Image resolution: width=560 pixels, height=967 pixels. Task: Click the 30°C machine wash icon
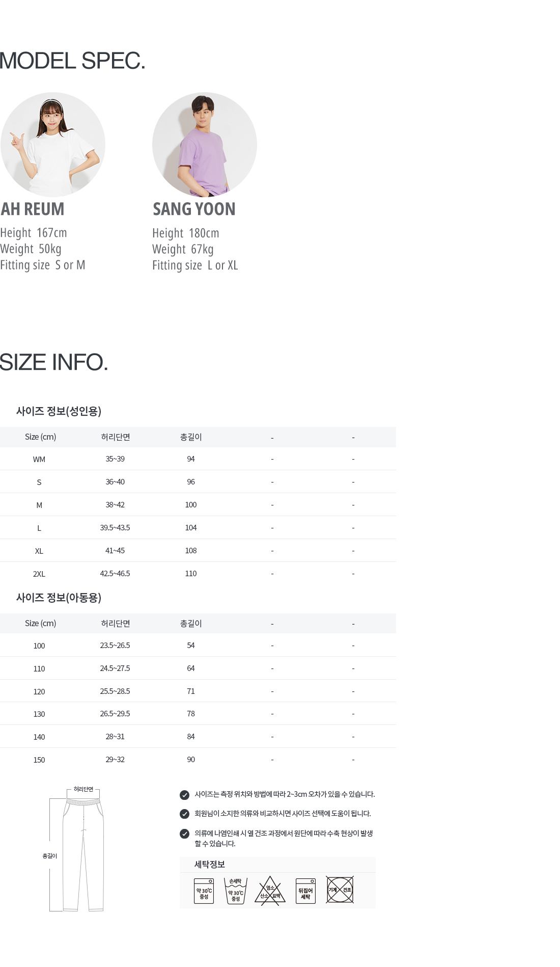(x=204, y=891)
